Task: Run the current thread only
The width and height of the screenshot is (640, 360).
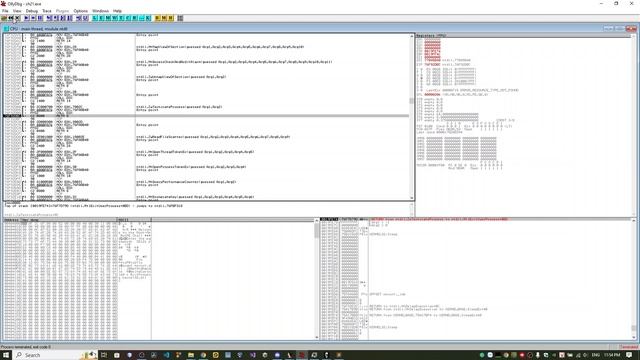Action: click(x=33, y=18)
